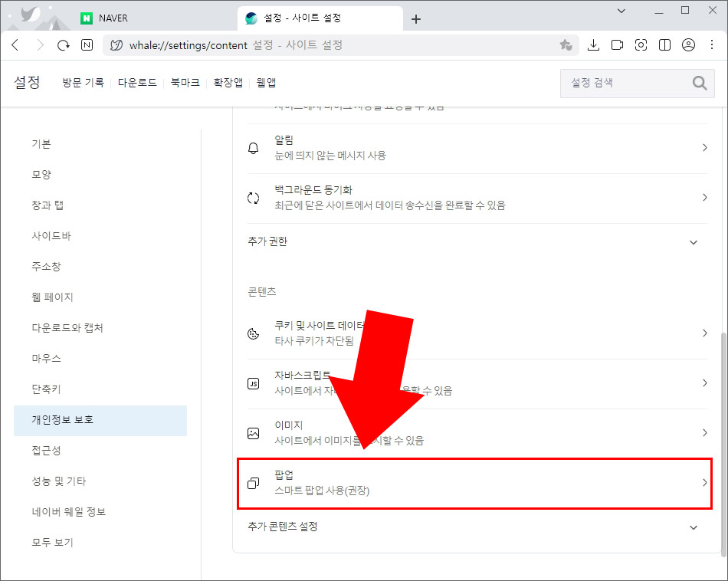Click the bell icon next to 알림
The width and height of the screenshot is (728, 581).
pyautogui.click(x=253, y=148)
